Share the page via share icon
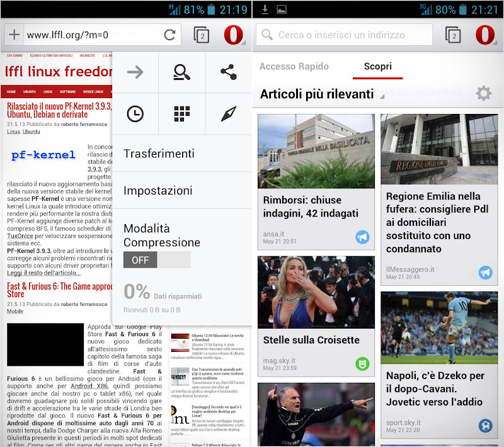The height and width of the screenshot is (447, 504). (x=229, y=72)
